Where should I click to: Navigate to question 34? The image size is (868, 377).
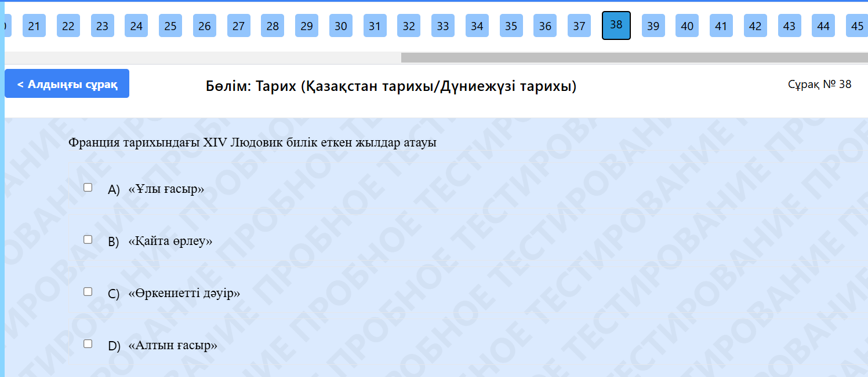click(x=477, y=26)
